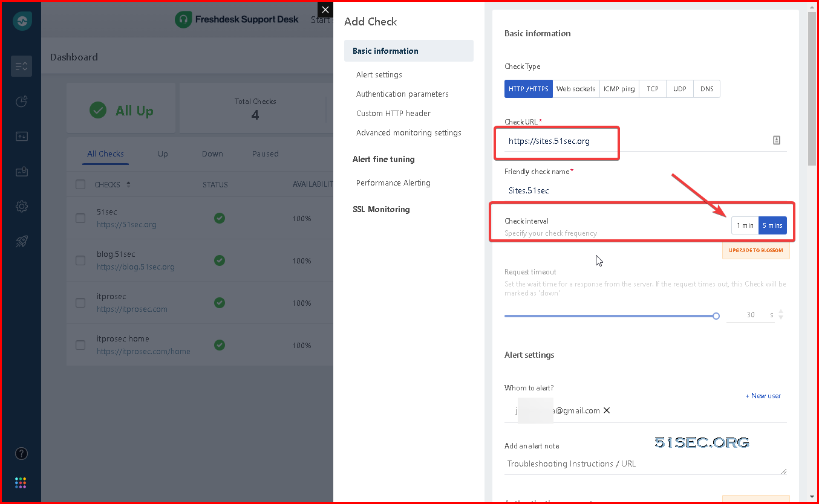Set check interval to 1 min
This screenshot has height=504, width=819.
(745, 225)
